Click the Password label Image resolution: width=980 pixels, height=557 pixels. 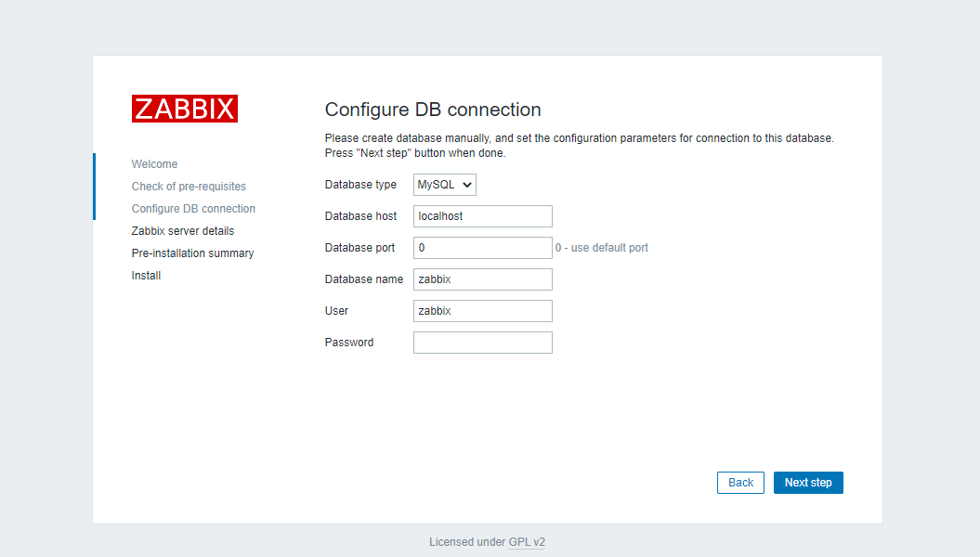point(348,343)
